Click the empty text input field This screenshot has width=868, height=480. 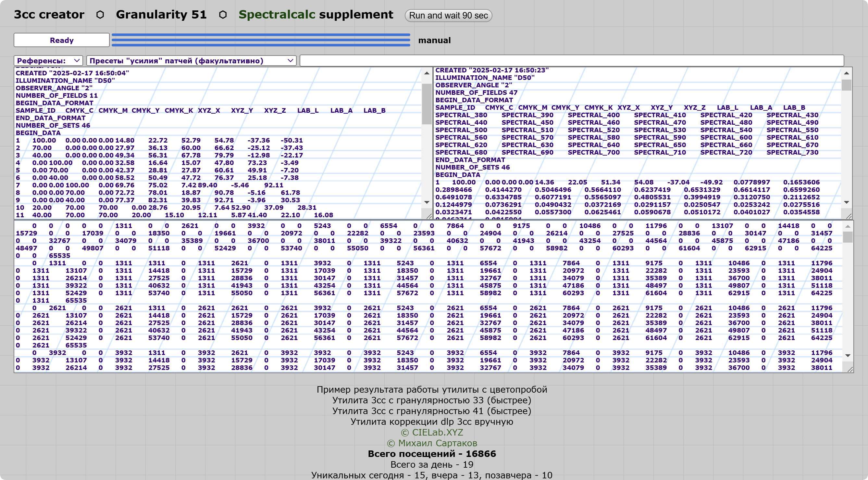coord(572,61)
